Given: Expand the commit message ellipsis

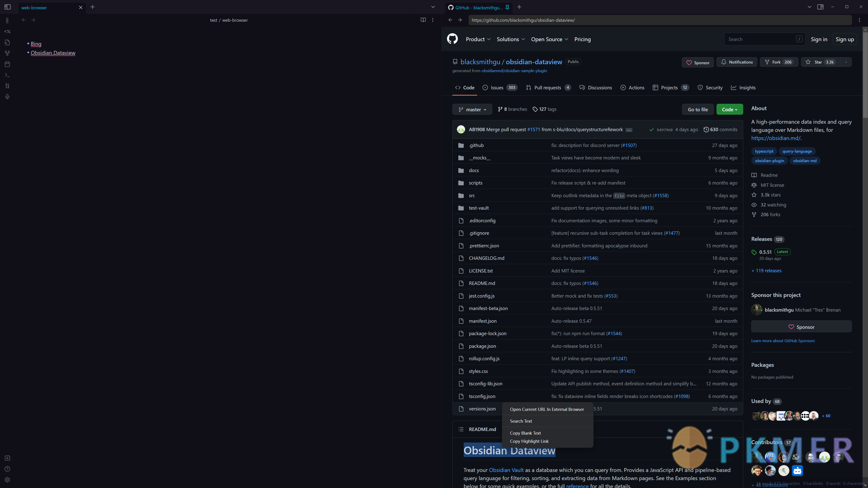Looking at the screenshot, I should tap(629, 130).
